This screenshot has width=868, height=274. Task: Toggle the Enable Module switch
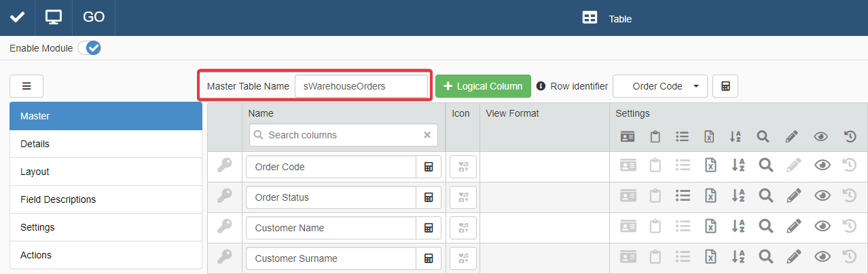(x=89, y=48)
